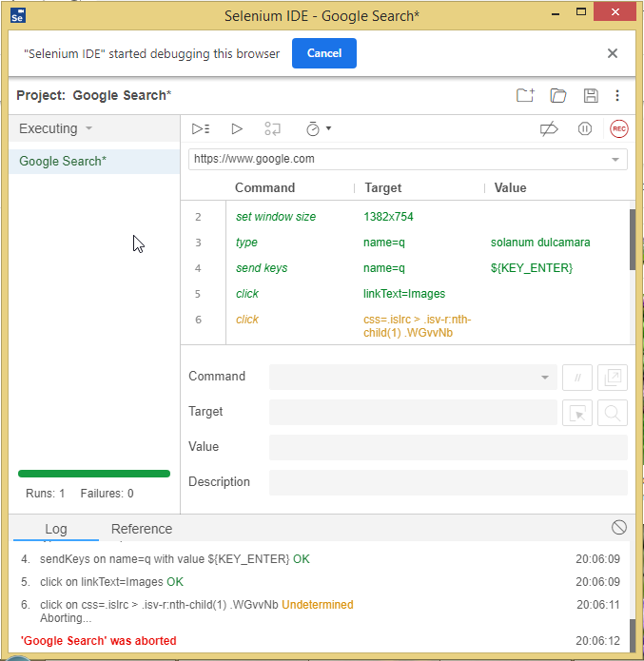
Task: Open the Executing view dropdown
Action: pos(56,128)
